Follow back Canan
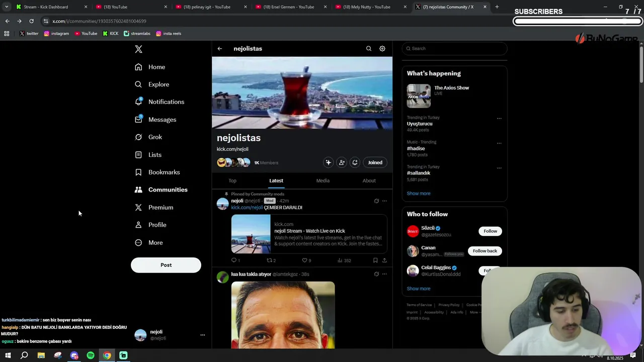This screenshot has height=362, width=644. (x=485, y=251)
